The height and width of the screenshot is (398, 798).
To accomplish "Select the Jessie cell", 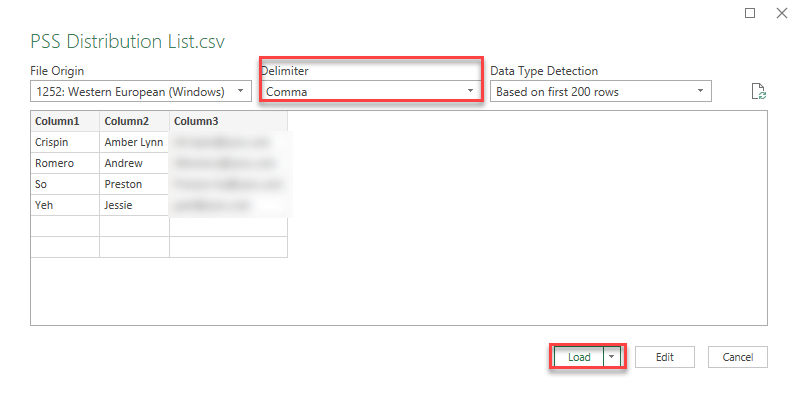I will tap(134, 205).
